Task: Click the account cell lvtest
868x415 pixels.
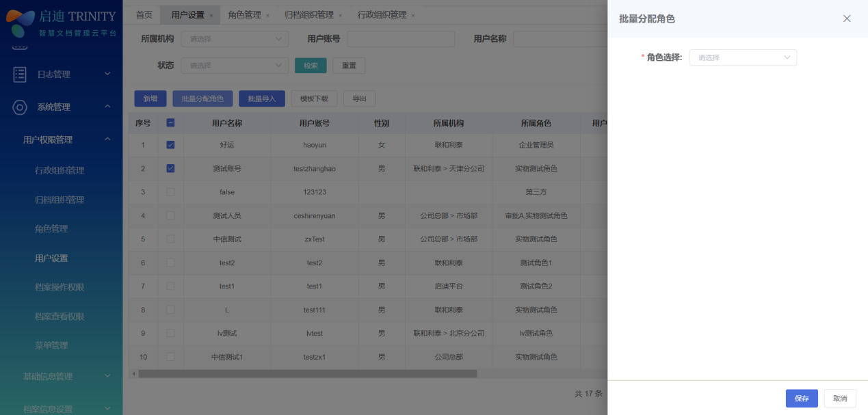Action: pos(315,333)
